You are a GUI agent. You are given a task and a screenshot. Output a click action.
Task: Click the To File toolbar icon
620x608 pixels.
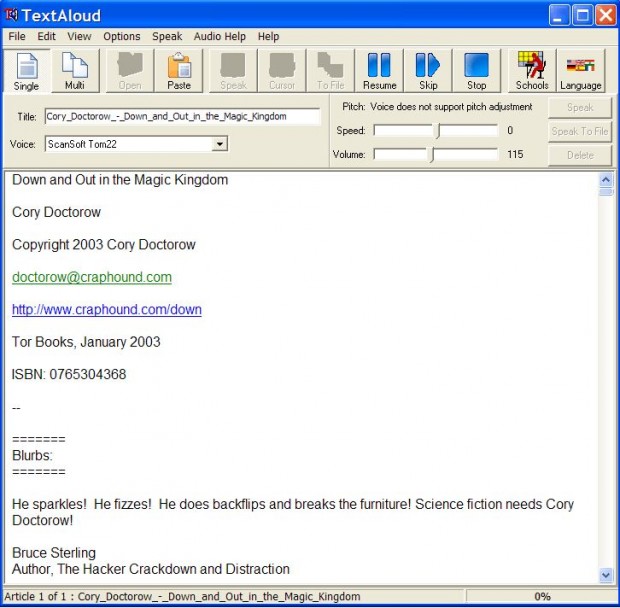[331, 72]
